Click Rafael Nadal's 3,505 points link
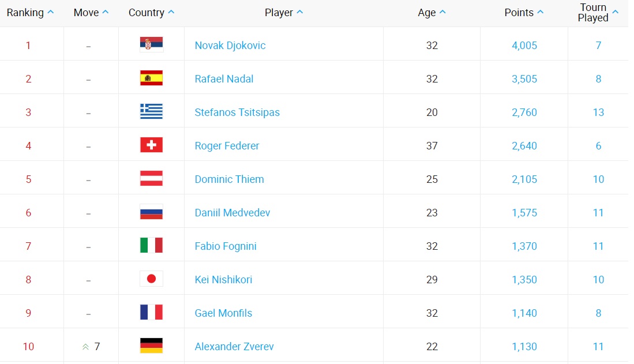 pyautogui.click(x=524, y=79)
